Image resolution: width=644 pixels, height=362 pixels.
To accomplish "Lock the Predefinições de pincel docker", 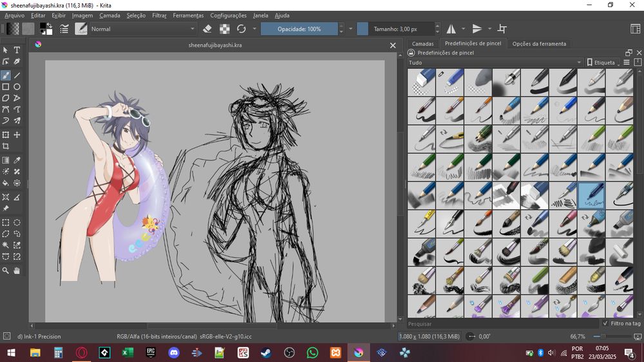I will (411, 53).
